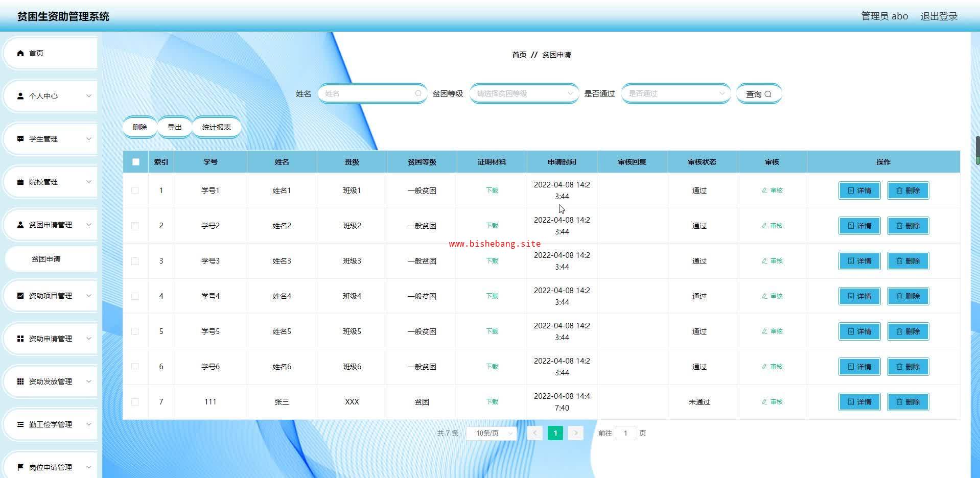Open the 是否通过 dropdown filter
Image resolution: width=980 pixels, height=478 pixels.
click(x=675, y=93)
